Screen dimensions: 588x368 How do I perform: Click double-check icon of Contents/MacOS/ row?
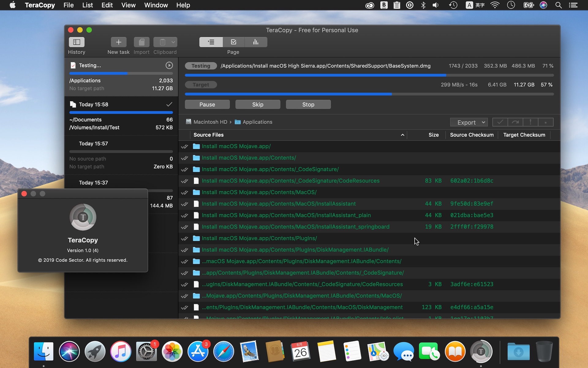click(x=184, y=193)
